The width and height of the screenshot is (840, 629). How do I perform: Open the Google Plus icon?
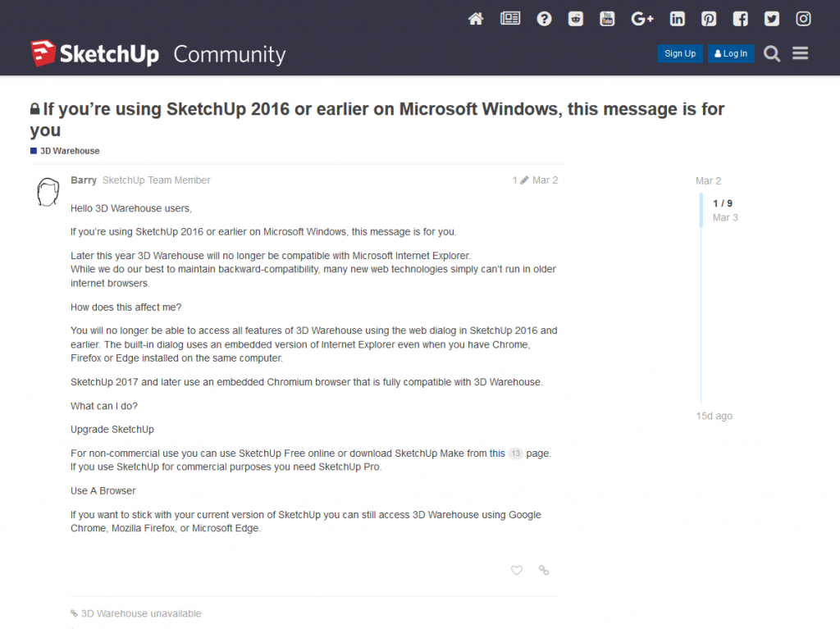(x=642, y=19)
